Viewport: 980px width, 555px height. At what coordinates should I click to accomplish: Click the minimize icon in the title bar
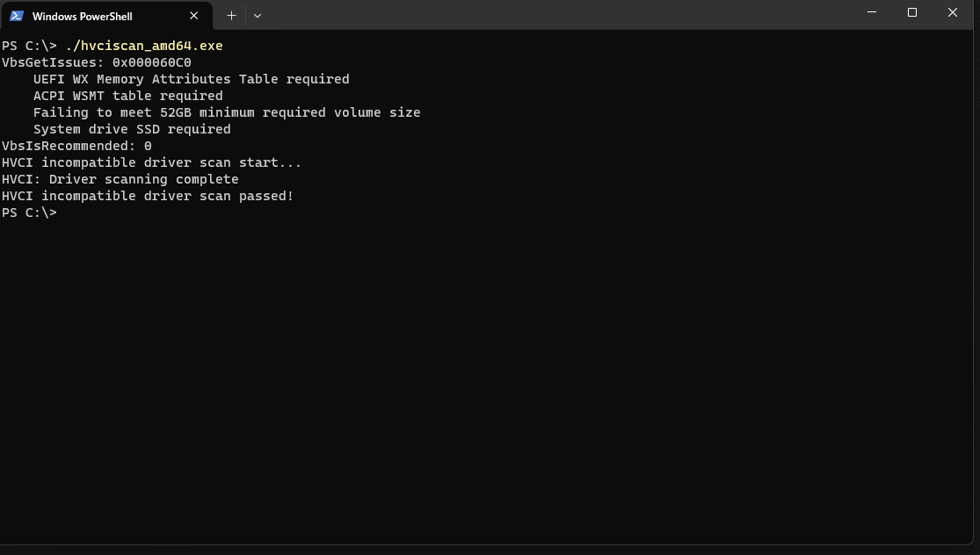click(x=871, y=12)
